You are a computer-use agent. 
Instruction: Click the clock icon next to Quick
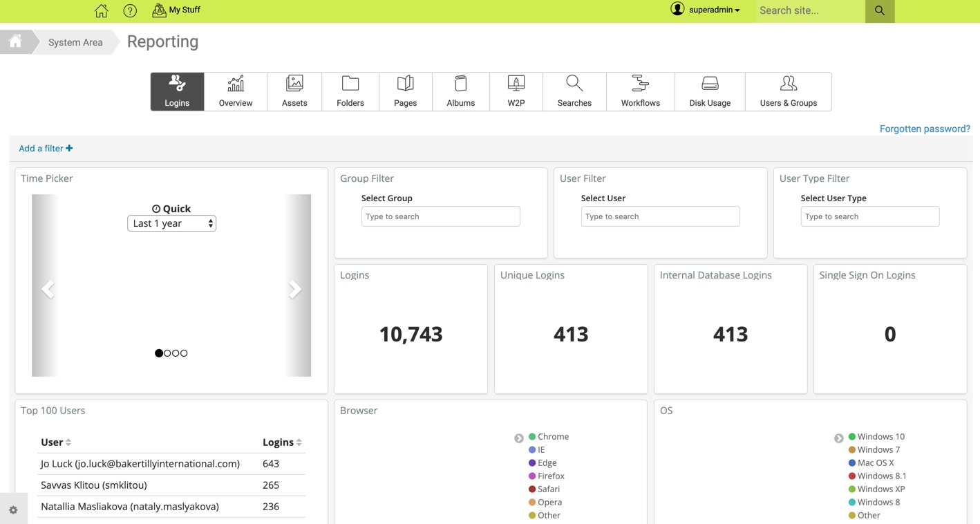[156, 209]
